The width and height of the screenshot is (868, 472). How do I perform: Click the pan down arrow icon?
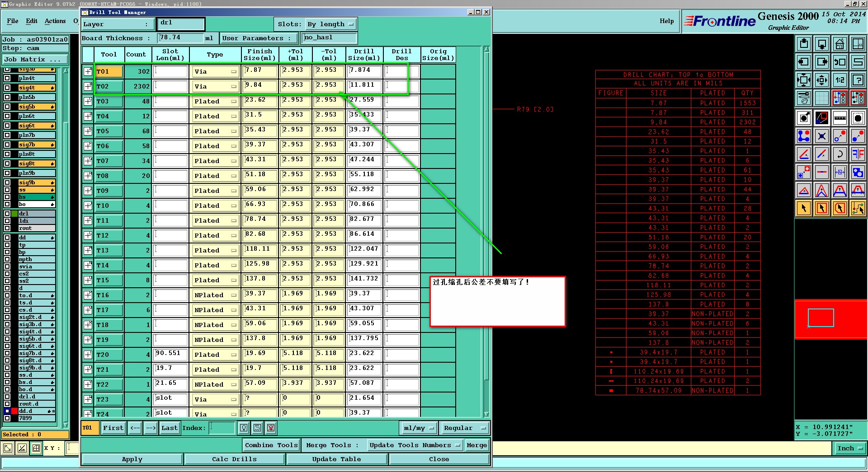point(821,44)
